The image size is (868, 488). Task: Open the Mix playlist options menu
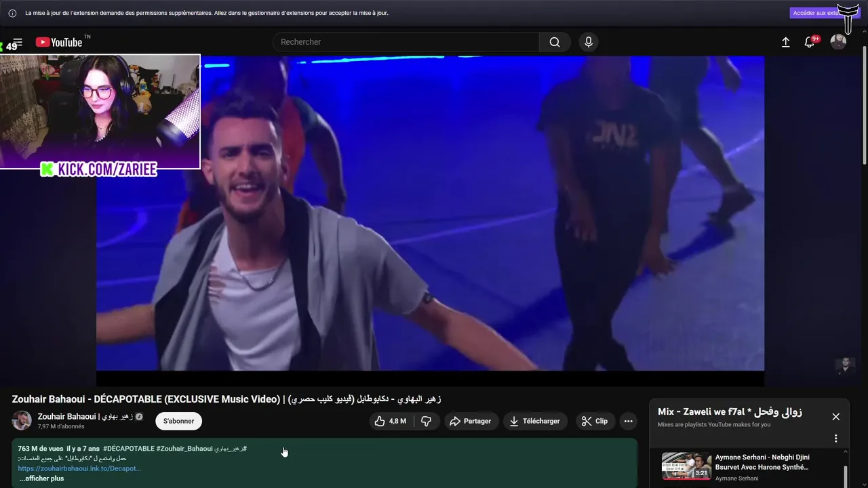coord(835,439)
